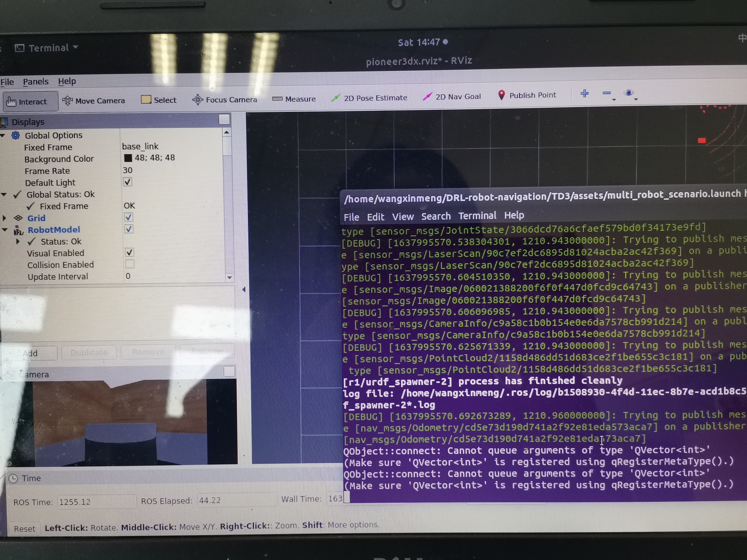Expand the Grid display node
Screen dimensions: 747x560
[4, 218]
